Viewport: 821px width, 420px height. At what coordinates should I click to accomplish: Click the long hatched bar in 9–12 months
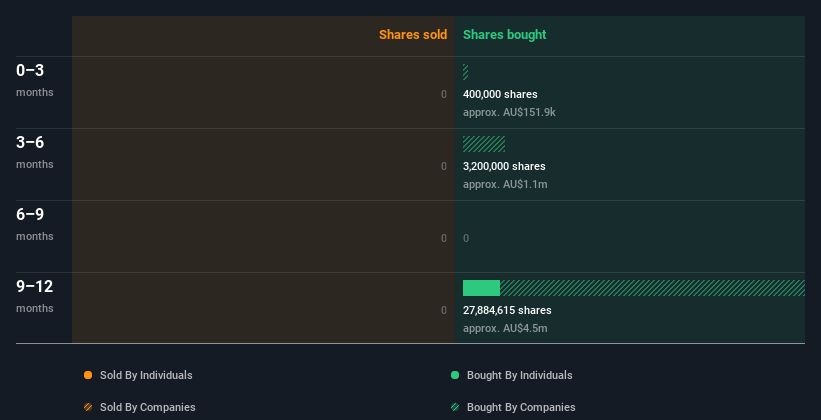tap(652, 288)
